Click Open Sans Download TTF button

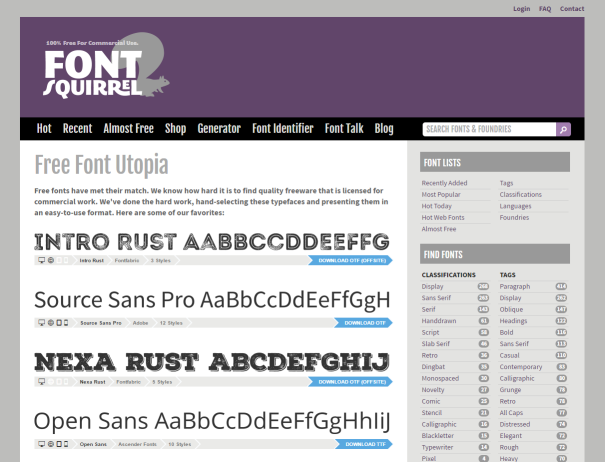coord(363,444)
